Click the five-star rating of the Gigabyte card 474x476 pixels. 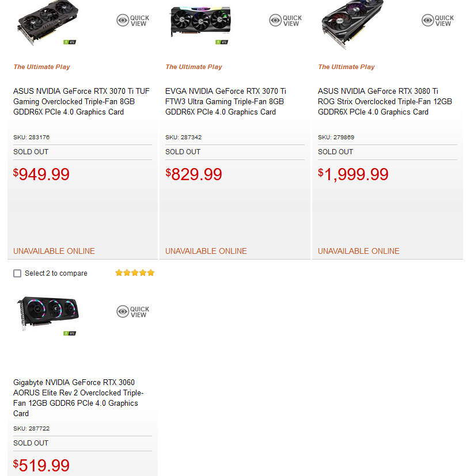click(x=135, y=273)
